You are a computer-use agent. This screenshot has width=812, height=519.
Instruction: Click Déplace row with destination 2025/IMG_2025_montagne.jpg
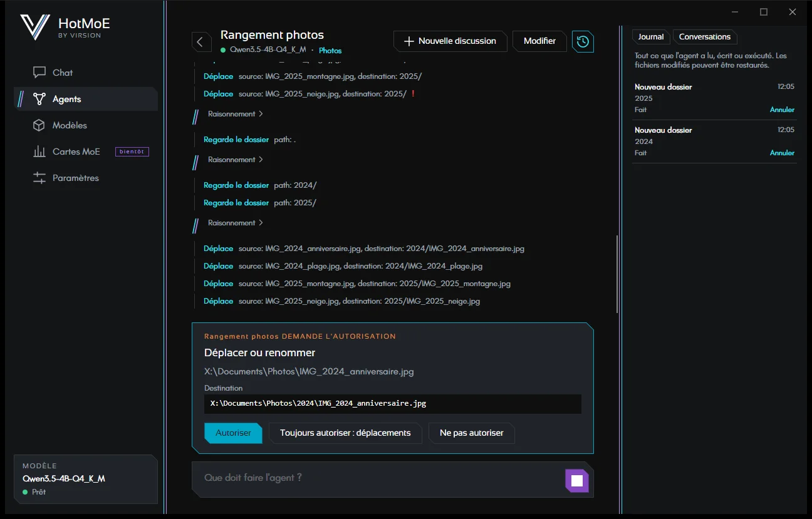click(357, 284)
